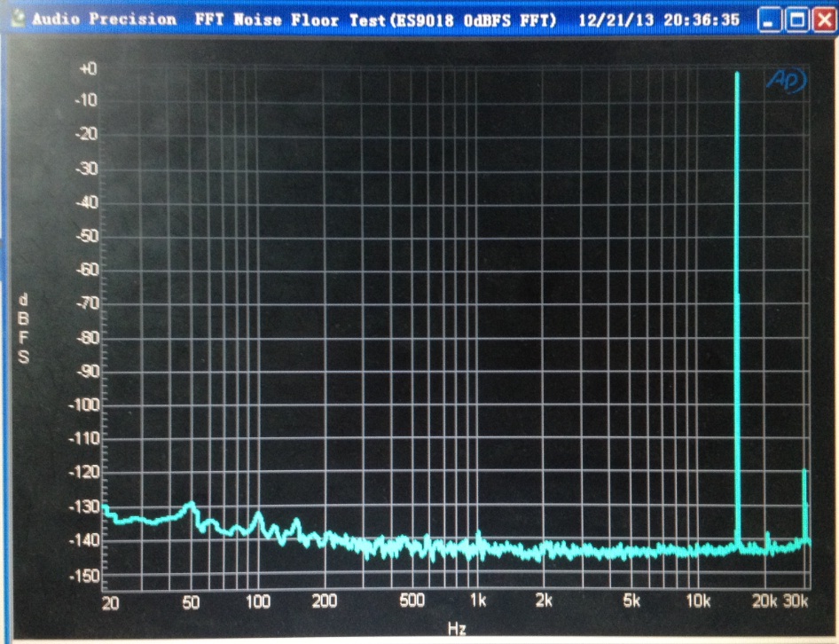
Task: Close the FFT Noise Floor Test window
Action: (x=824, y=21)
